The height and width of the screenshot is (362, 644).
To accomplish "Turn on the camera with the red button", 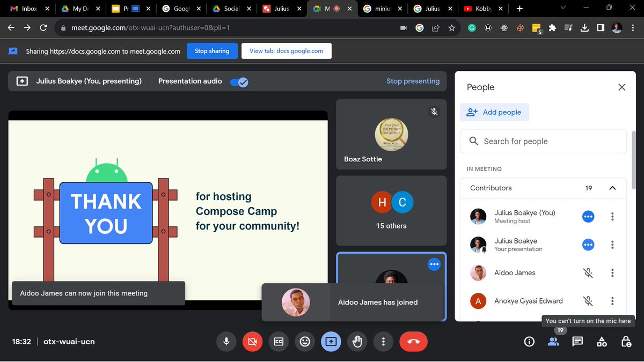I will 252,342.
